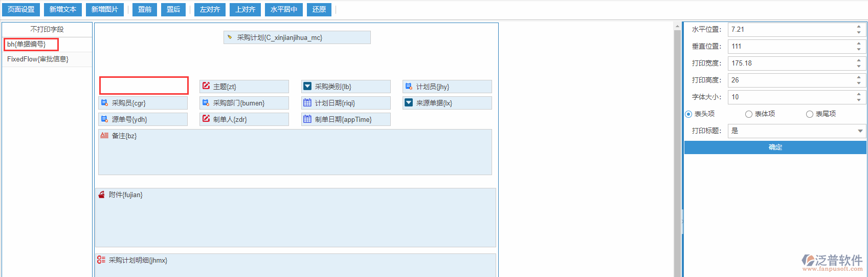
Task: Click the dropdown icon beside 采购类别{lb}
Action: pos(307,86)
